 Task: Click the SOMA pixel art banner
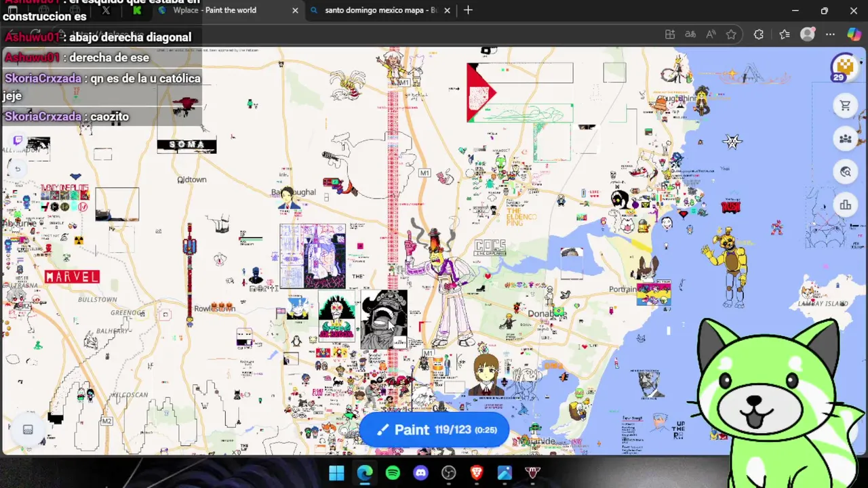click(x=186, y=145)
